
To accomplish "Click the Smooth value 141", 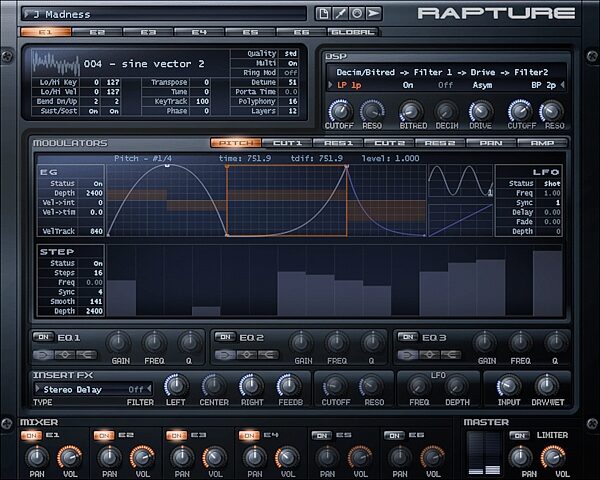I will pos(96,302).
